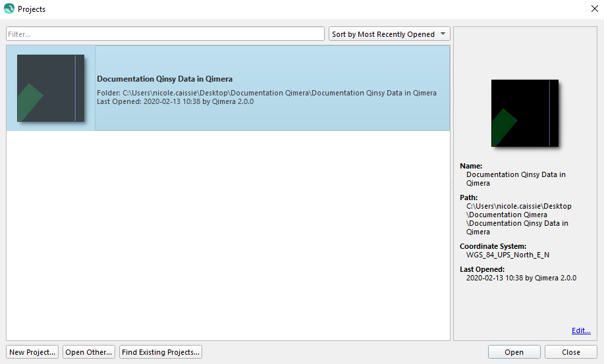Click the large preview thumbnail in details panel
This screenshot has width=604, height=364.
(525, 113)
